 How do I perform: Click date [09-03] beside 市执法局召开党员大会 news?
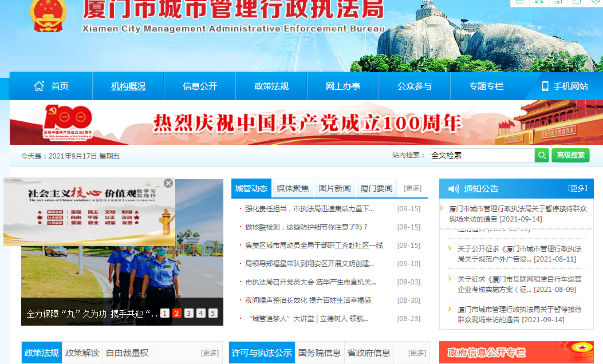coord(409,282)
